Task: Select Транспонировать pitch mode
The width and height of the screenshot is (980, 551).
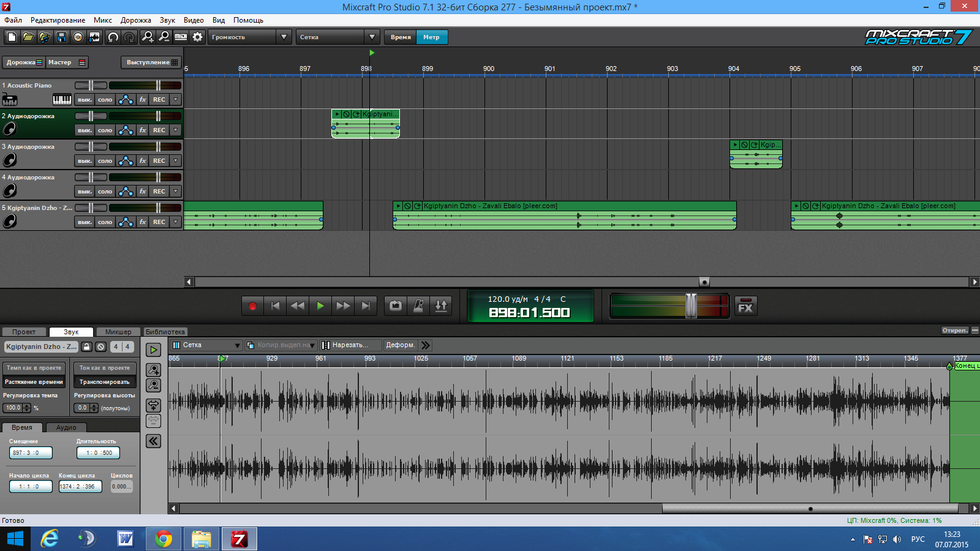Action: (x=105, y=382)
